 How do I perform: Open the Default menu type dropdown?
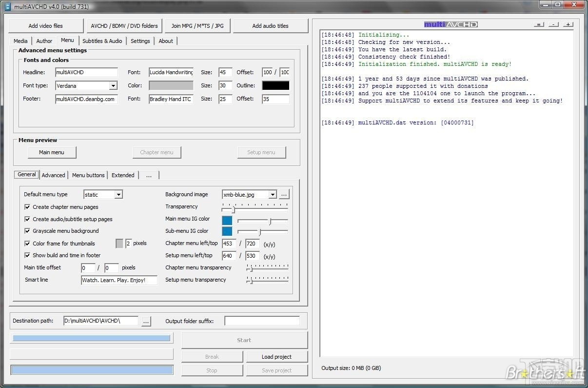pos(118,194)
